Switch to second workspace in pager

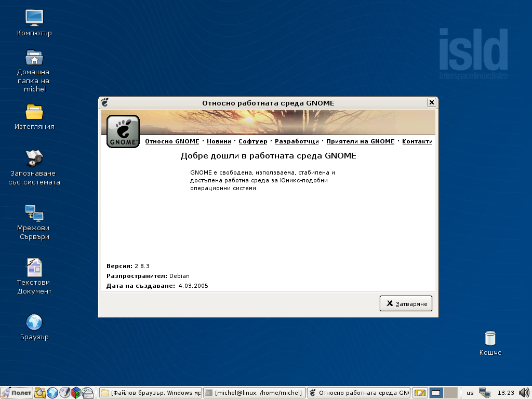coord(450,393)
